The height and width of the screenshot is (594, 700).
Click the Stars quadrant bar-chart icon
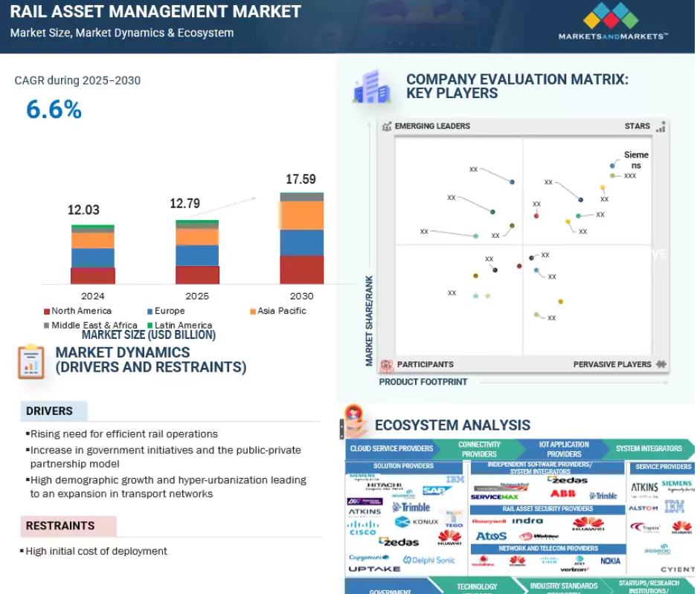tap(661, 126)
